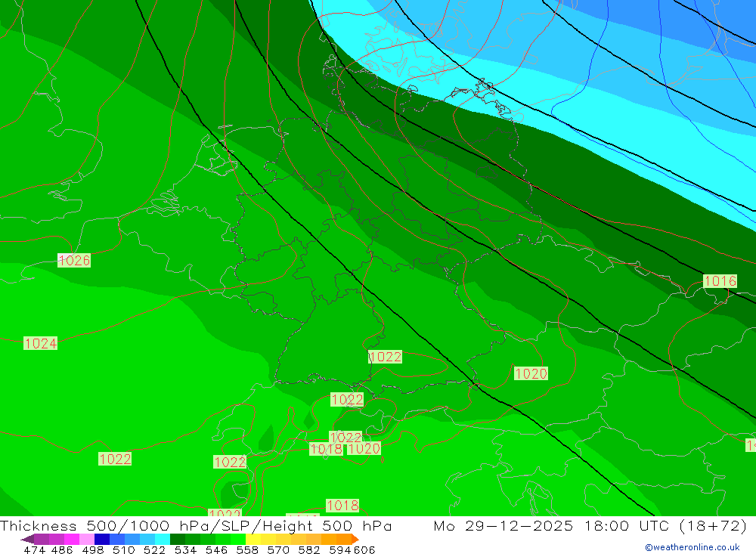Click the 1016 isobar pressure label
Image resolution: width=756 pixels, height=554 pixels.
tap(720, 281)
